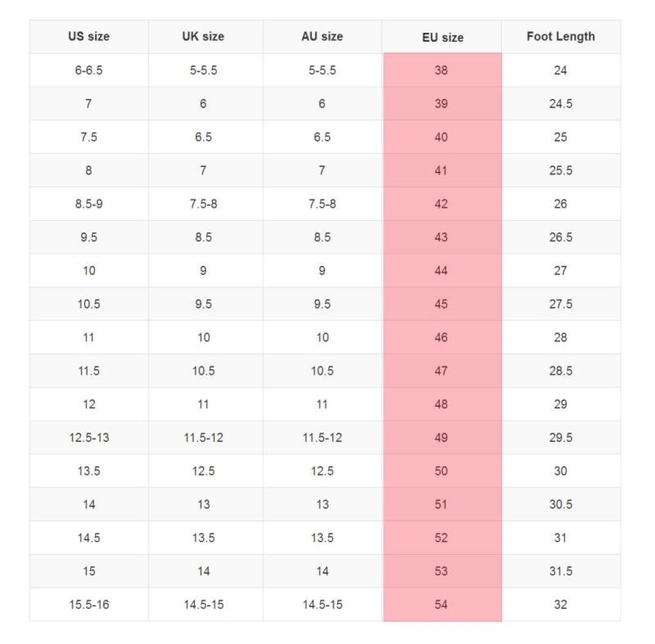Viewport: 655px width, 644px height.
Task: Click the US size 15.5-16 cell
Action: [x=89, y=605]
